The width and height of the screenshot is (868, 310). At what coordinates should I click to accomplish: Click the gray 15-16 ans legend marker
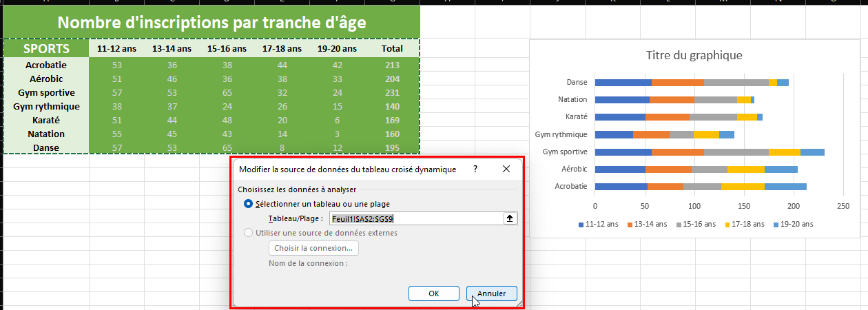[680, 225]
